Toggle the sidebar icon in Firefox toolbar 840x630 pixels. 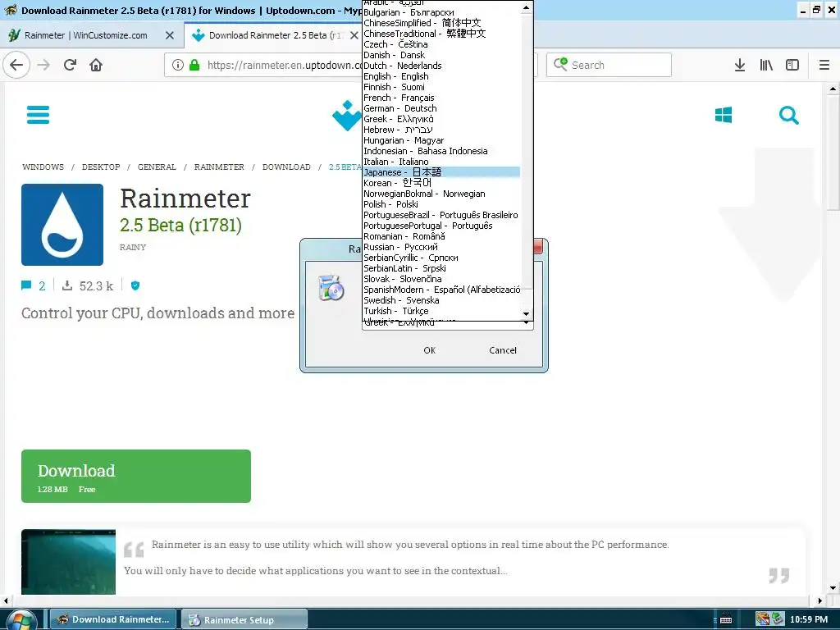[792, 65]
